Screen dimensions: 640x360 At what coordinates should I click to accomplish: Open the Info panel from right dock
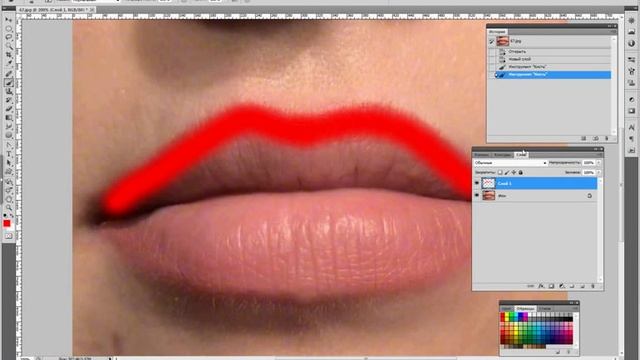tap(631, 44)
